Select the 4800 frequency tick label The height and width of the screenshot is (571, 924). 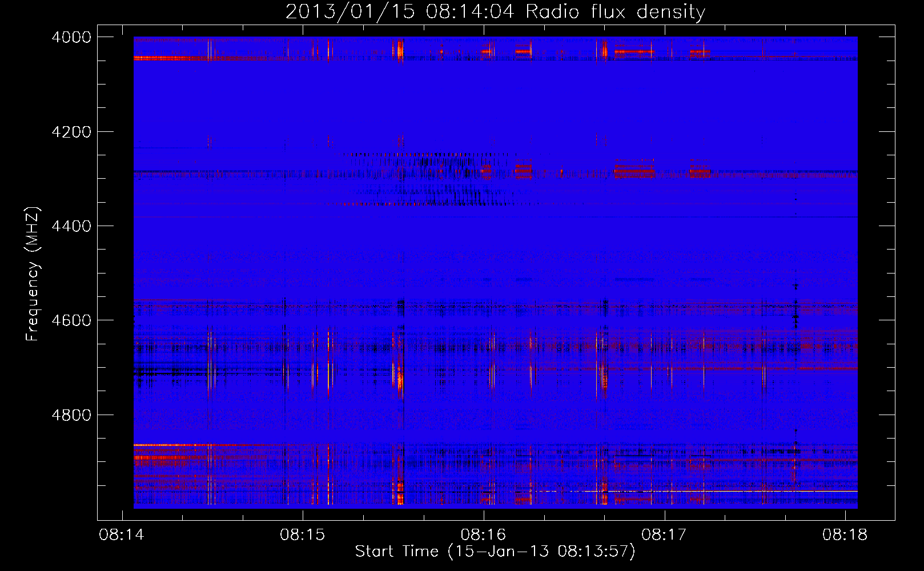click(x=71, y=415)
